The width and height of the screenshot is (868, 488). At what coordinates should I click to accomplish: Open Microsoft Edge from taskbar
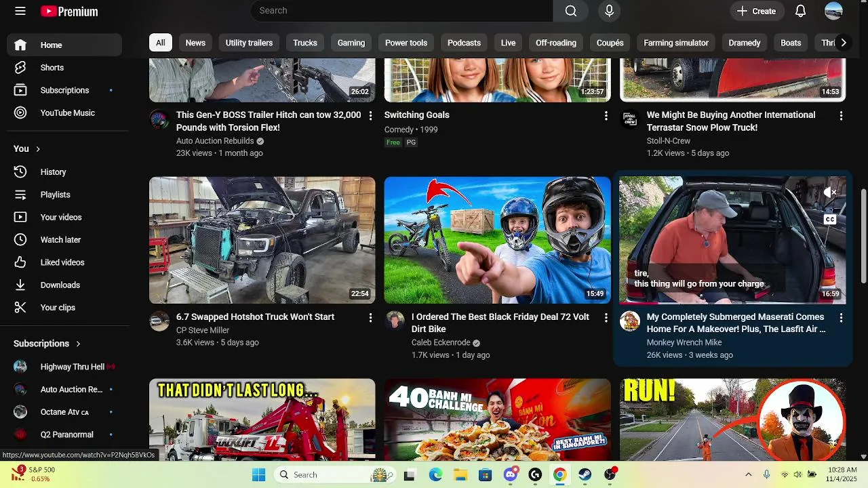(x=435, y=474)
